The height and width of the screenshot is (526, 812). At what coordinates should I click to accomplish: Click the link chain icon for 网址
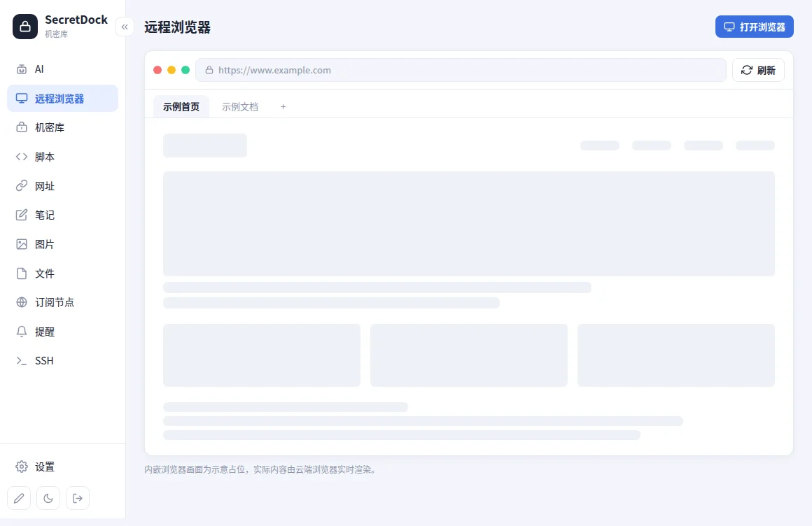[22, 186]
